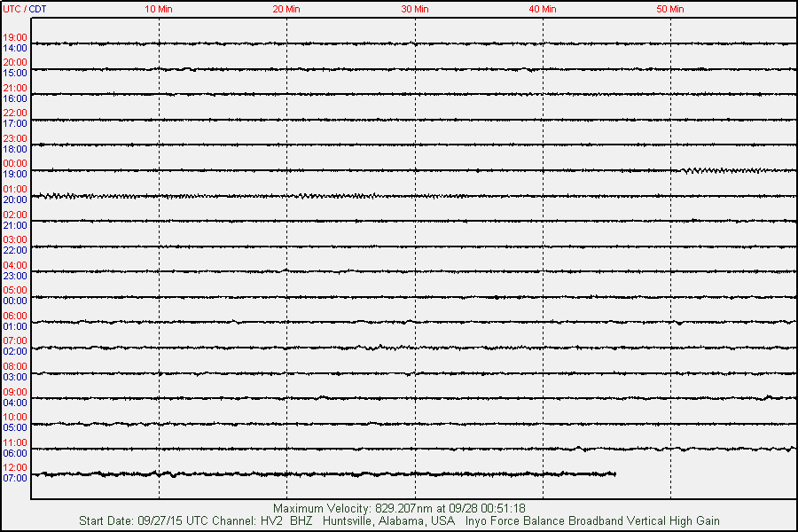
Task: Click the 07:00 CDT blue time label
Action: tap(15, 478)
